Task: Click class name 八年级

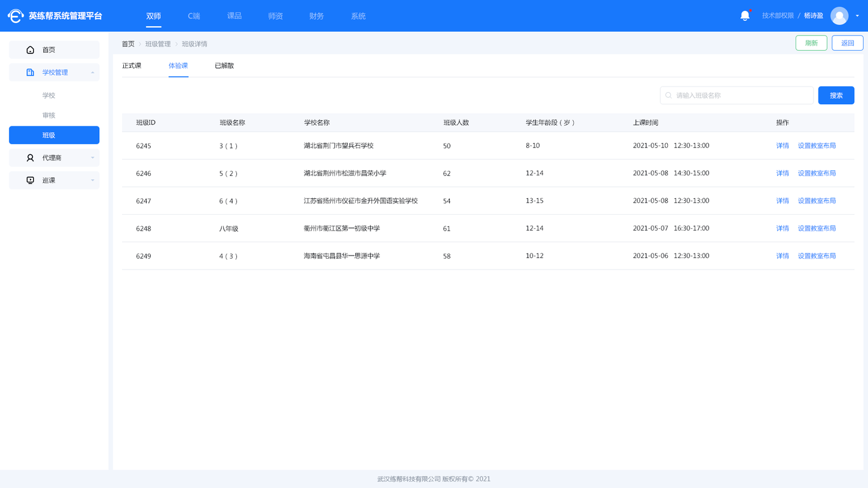Action: [x=229, y=229]
